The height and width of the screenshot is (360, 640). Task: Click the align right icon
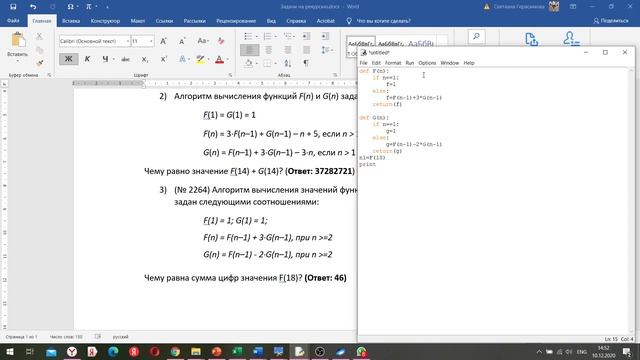[x=287, y=50]
